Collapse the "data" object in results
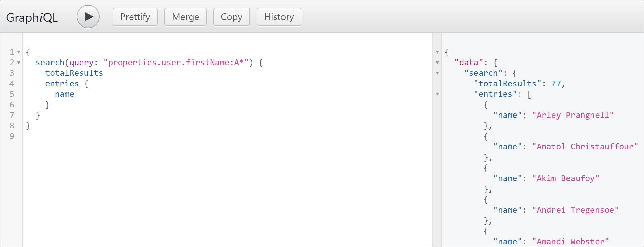The image size is (644, 247). 437,63
